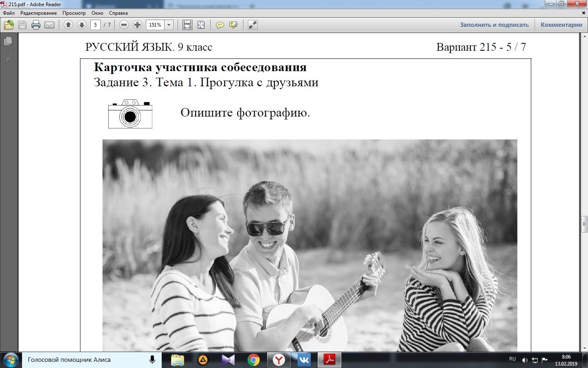Image resolution: width=588 pixels, height=368 pixels.
Task: Open the Комментарии pane
Action: [561, 25]
